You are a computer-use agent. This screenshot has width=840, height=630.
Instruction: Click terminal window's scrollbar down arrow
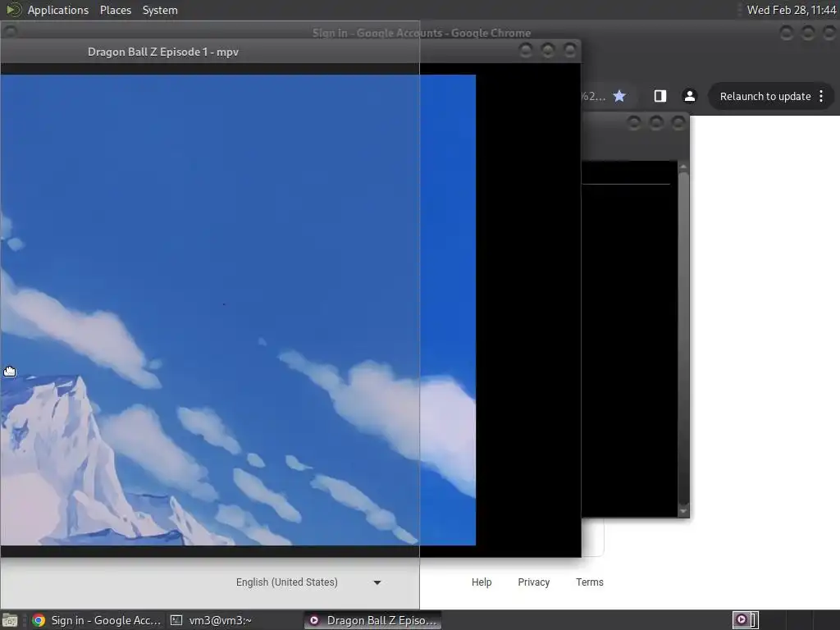683,511
